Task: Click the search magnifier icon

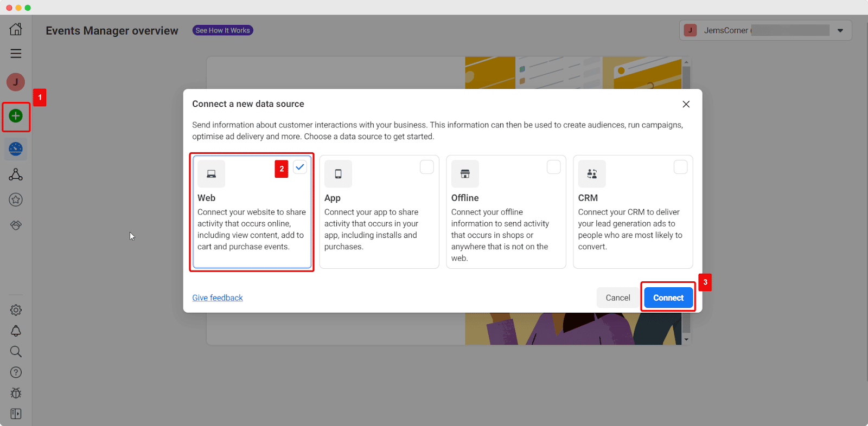Action: pos(16,352)
